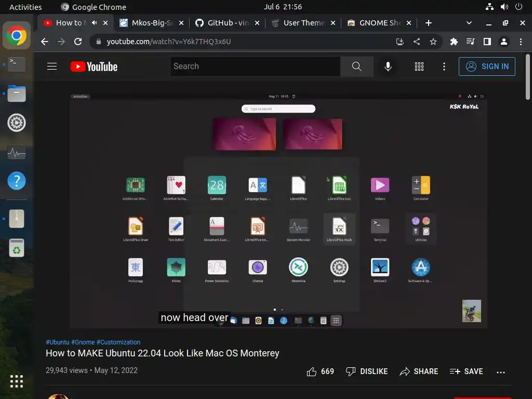This screenshot has width=532, height=399.
Task: Click the DISLIKE button
Action: [x=367, y=371]
